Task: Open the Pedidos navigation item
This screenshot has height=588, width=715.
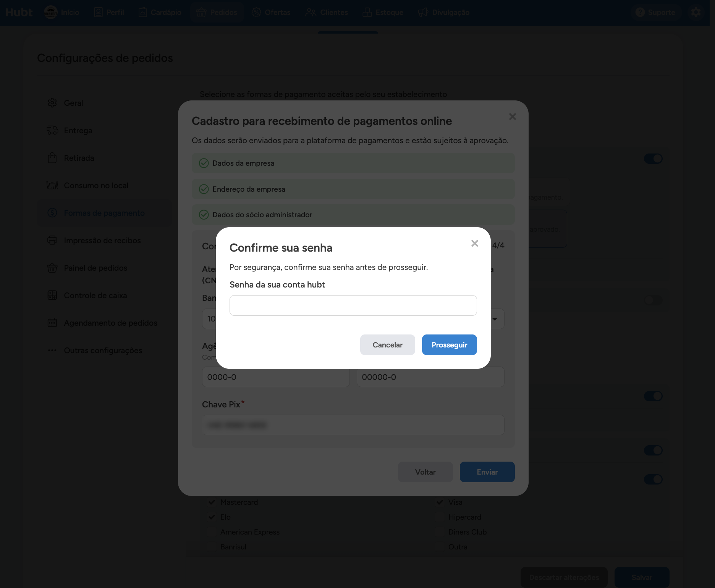Action: coord(217,12)
